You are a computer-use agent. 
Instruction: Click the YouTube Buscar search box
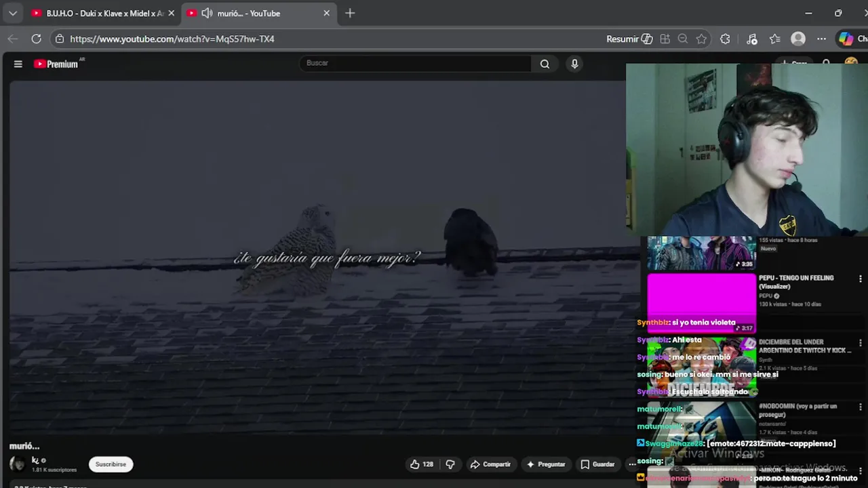click(415, 63)
